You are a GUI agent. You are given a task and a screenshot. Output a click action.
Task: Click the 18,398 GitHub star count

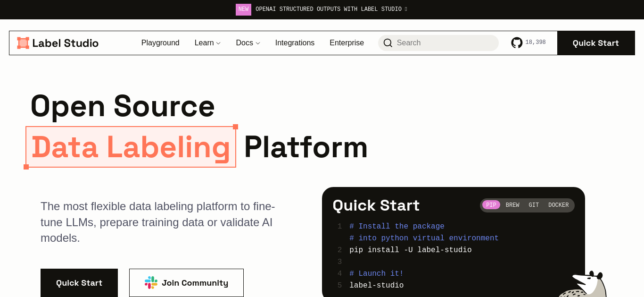click(x=536, y=42)
